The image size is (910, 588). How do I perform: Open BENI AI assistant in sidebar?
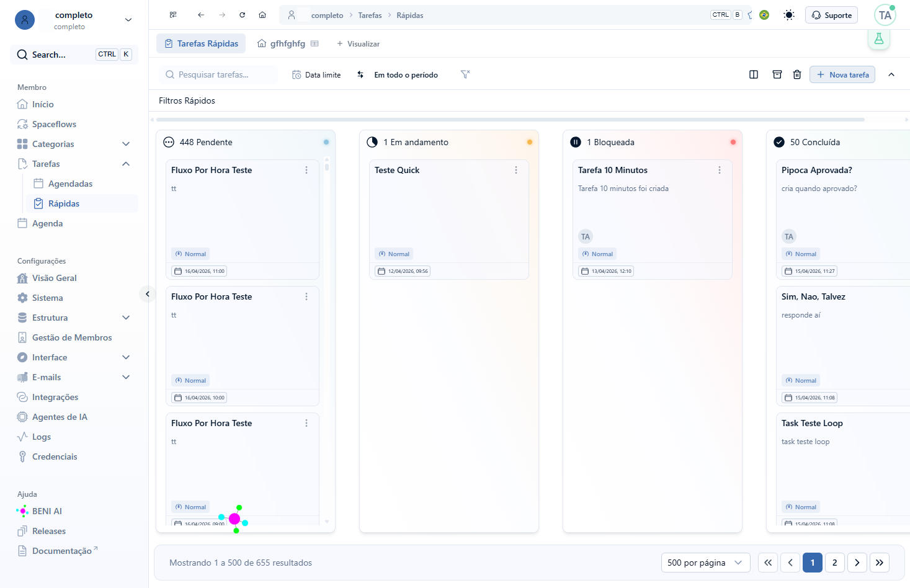coord(47,511)
